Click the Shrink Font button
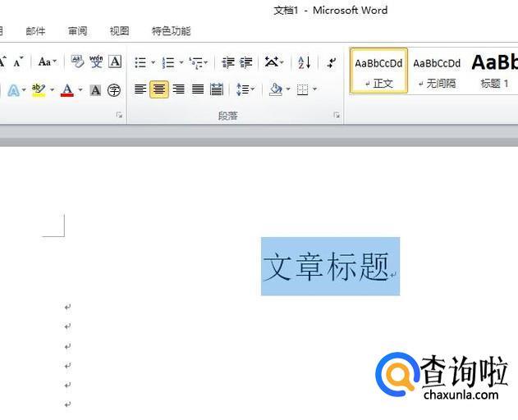518x420 pixels. tap(19, 62)
